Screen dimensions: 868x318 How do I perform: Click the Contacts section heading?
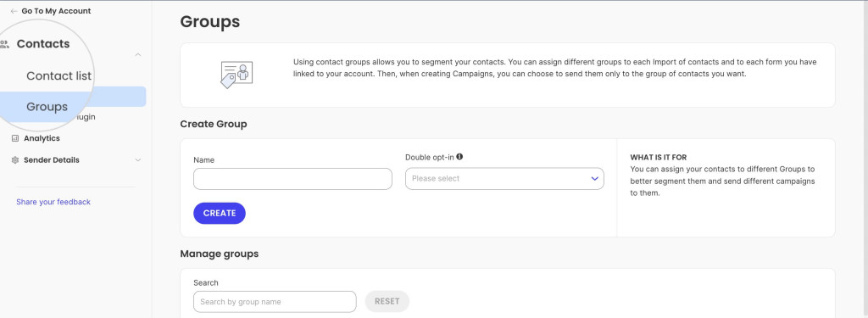pos(43,44)
